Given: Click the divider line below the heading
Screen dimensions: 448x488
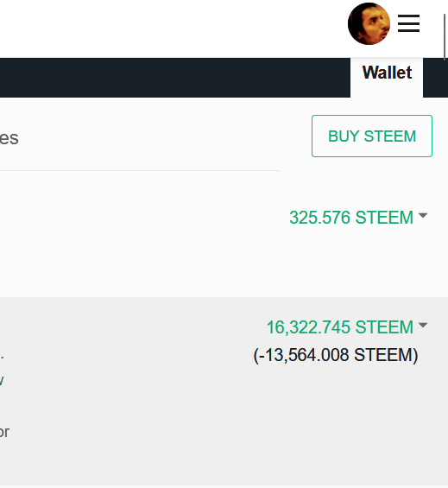Looking at the screenshot, I should [140, 170].
